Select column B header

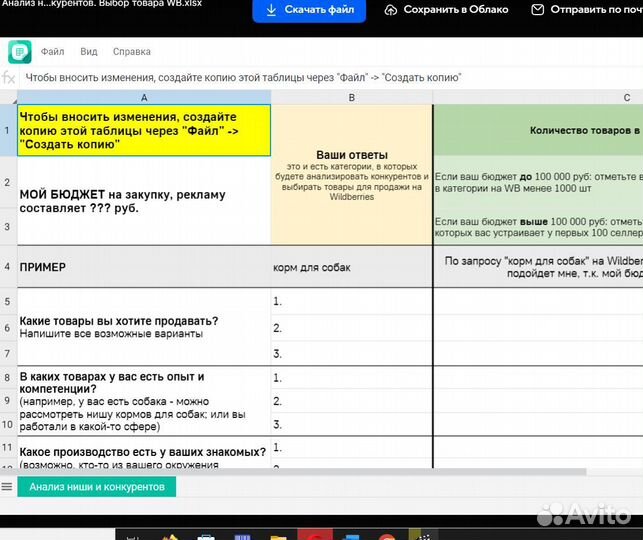click(x=351, y=97)
